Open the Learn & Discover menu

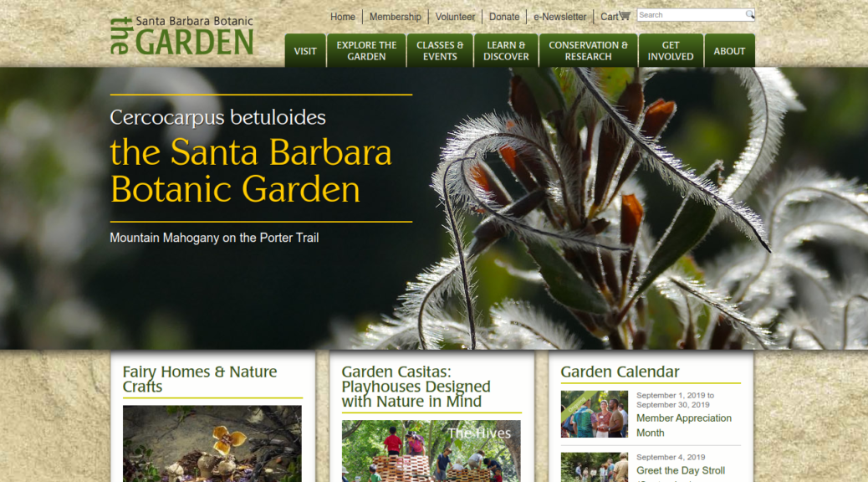click(506, 51)
